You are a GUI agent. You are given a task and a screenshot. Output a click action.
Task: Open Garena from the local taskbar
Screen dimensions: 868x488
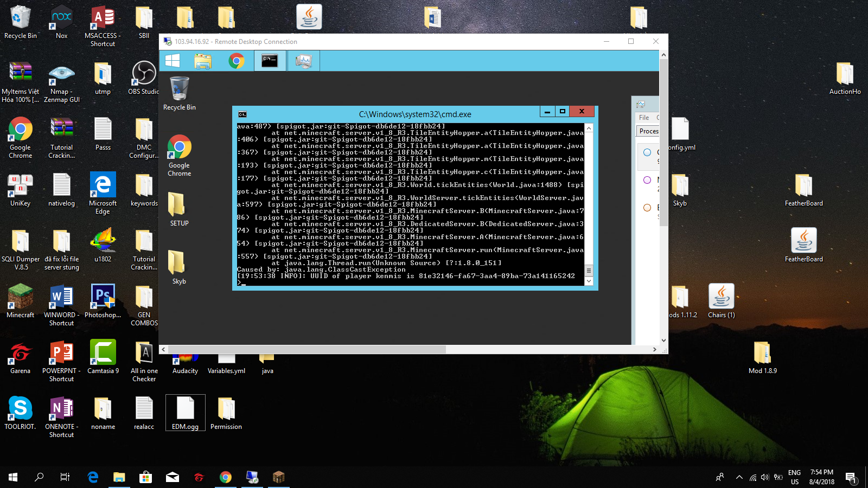[199, 477]
